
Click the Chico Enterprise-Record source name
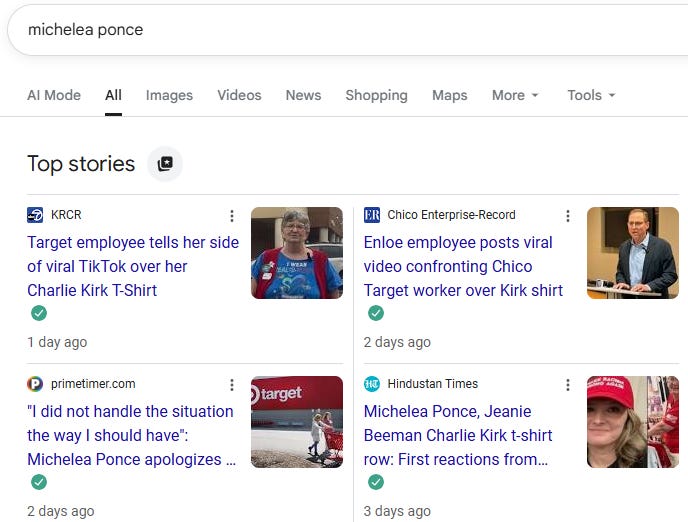(452, 215)
